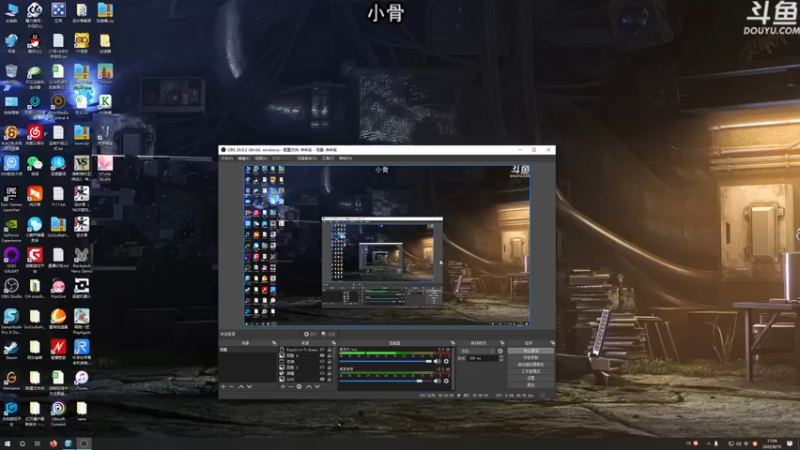Open the 工具 menu in OBS

[x=328, y=158]
